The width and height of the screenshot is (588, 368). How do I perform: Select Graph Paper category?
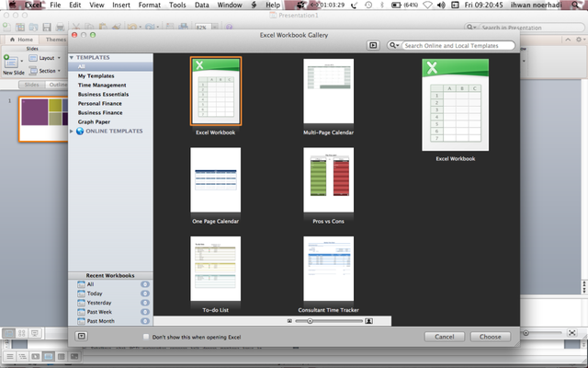pos(94,122)
